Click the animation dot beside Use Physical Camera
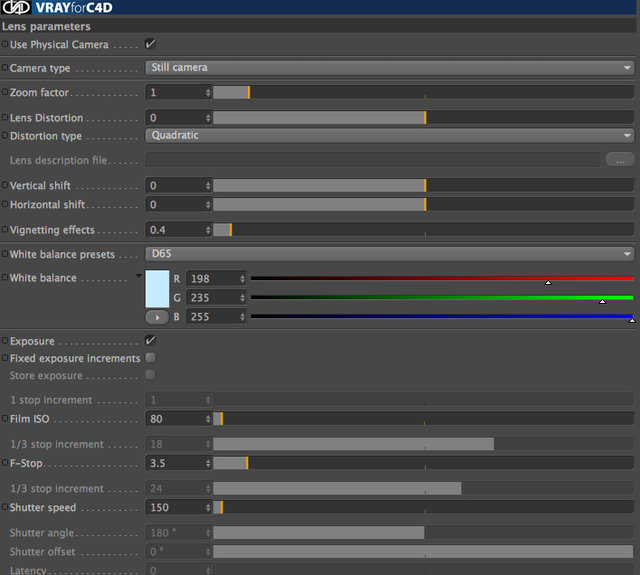The image size is (640, 575). pyautogui.click(x=5, y=44)
